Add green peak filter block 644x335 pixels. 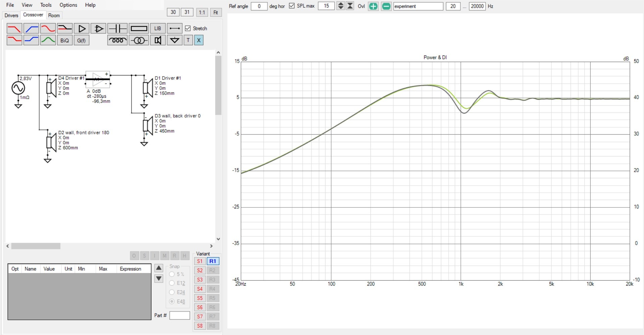pyautogui.click(x=48, y=40)
